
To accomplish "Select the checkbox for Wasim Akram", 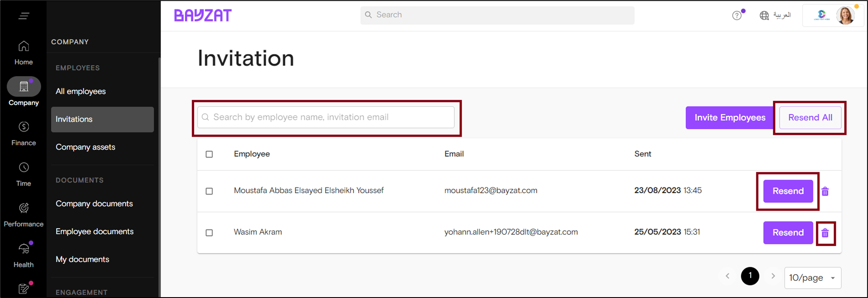I will (209, 233).
